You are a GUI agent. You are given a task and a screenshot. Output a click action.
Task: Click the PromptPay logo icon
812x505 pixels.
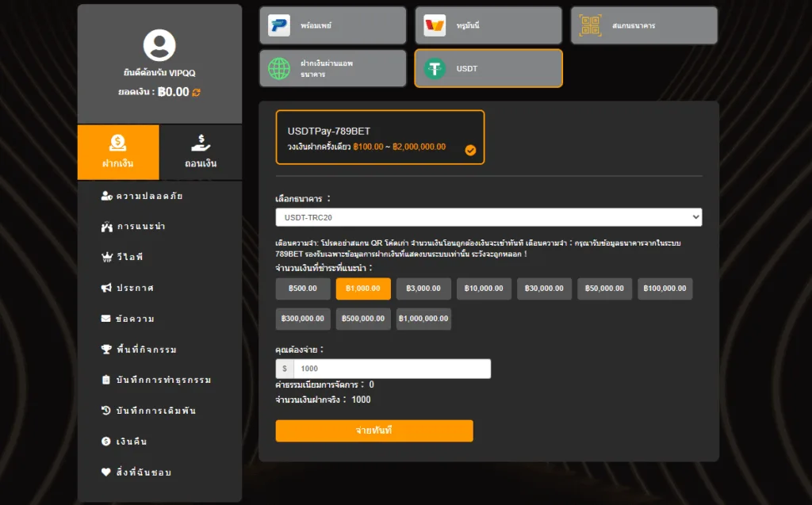[279, 25]
